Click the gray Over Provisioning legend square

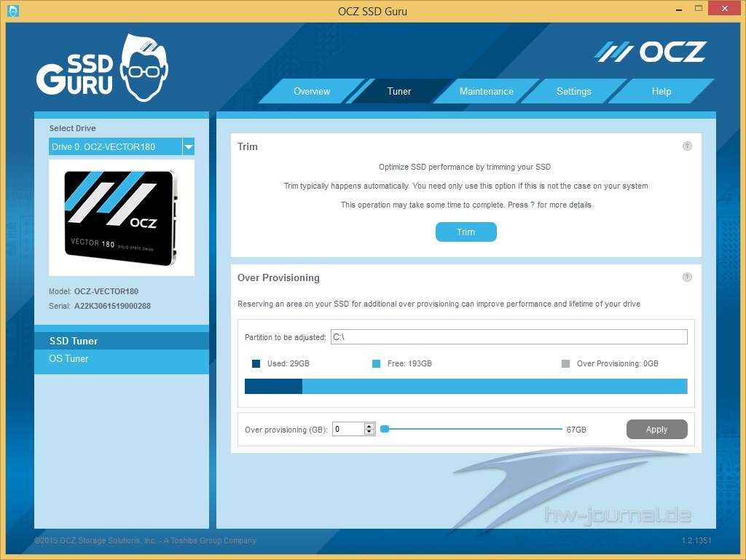point(566,363)
